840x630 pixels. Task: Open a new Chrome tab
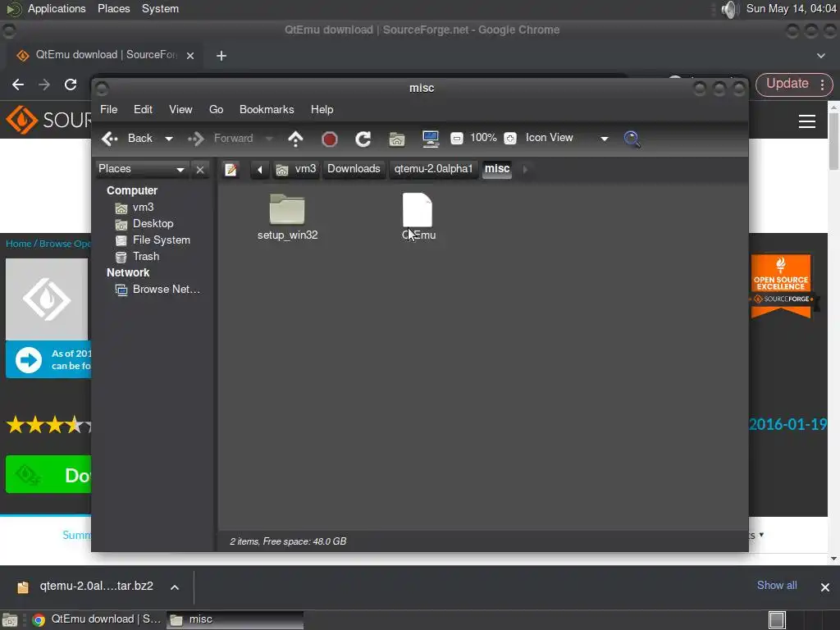click(221, 56)
